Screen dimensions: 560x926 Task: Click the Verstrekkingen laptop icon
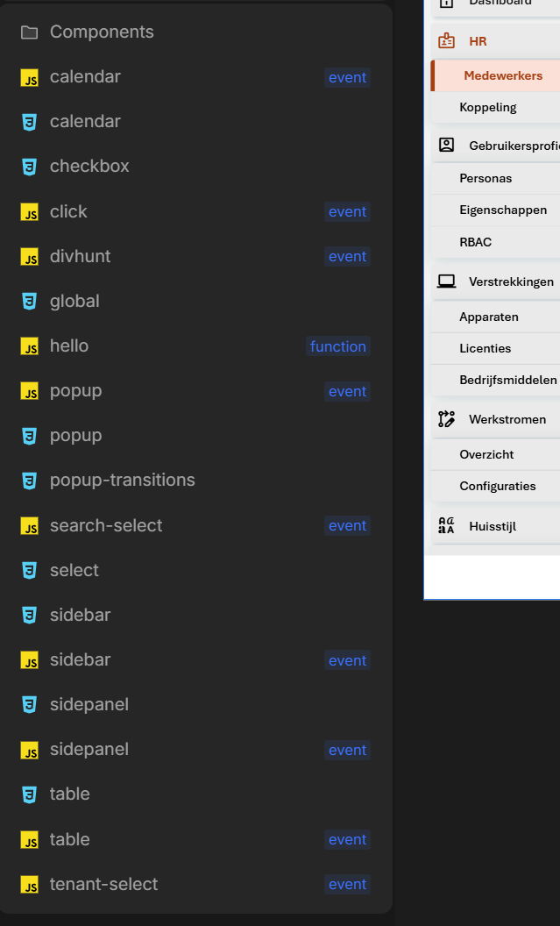447,281
